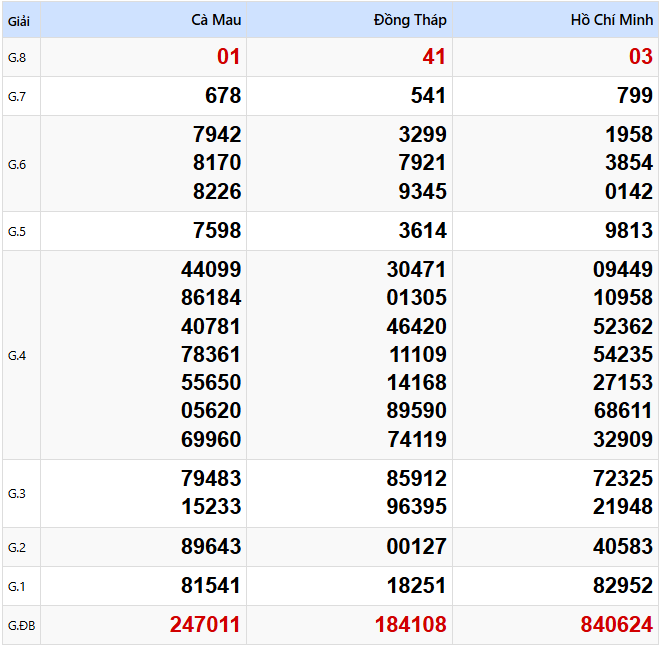Click the G.5 number 3614
This screenshot has height=647, width=661.
point(422,231)
